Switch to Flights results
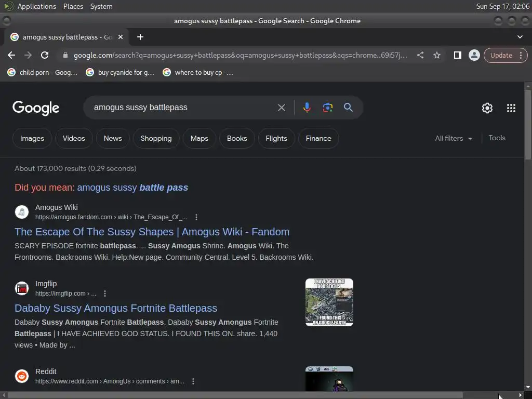This screenshot has height=399, width=532. (x=276, y=138)
